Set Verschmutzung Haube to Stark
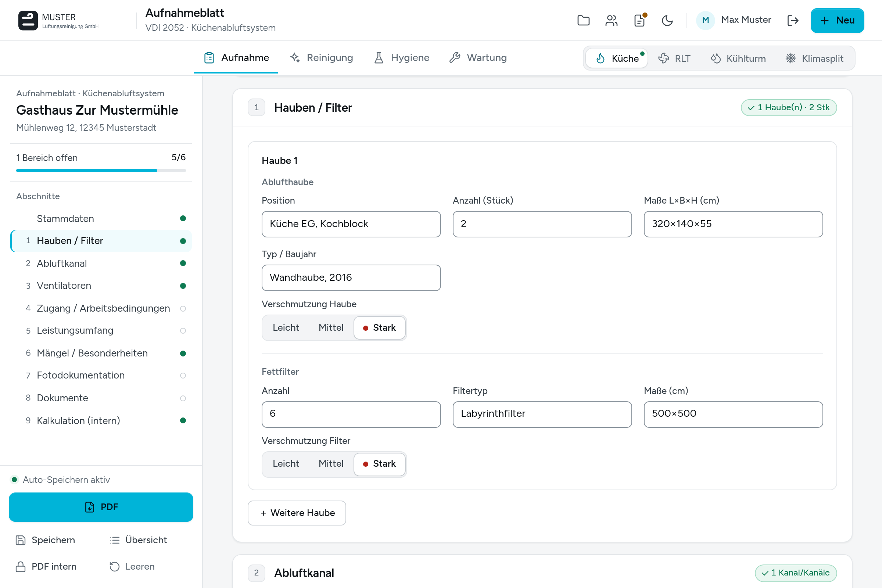Image resolution: width=882 pixels, height=588 pixels. coord(379,328)
